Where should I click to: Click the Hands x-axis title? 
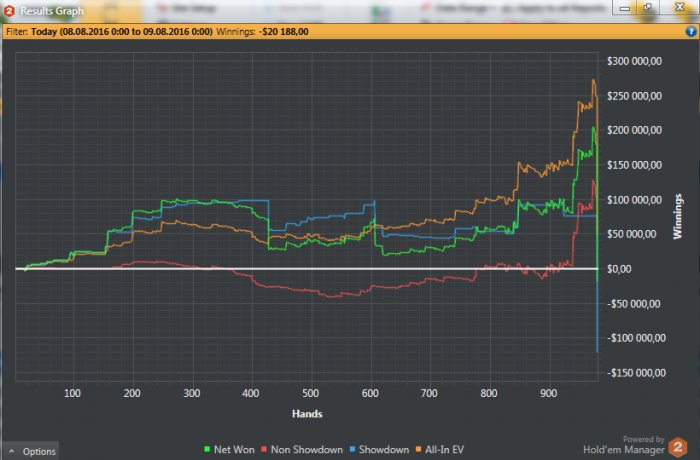coord(307,413)
